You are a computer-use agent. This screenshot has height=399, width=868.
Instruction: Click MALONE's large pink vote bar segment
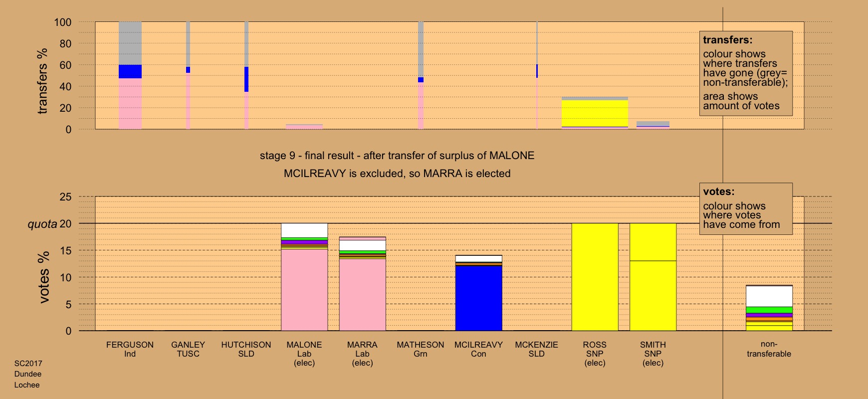coord(304,289)
